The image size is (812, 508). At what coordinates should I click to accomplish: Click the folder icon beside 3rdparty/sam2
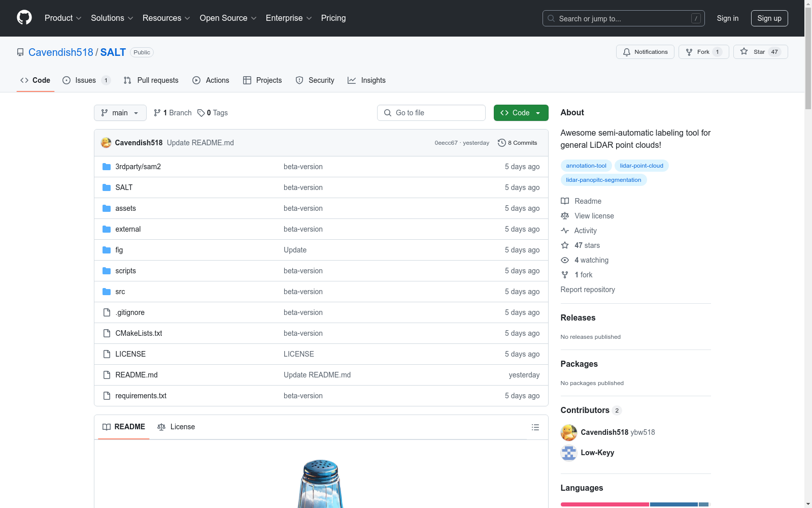[107, 167]
